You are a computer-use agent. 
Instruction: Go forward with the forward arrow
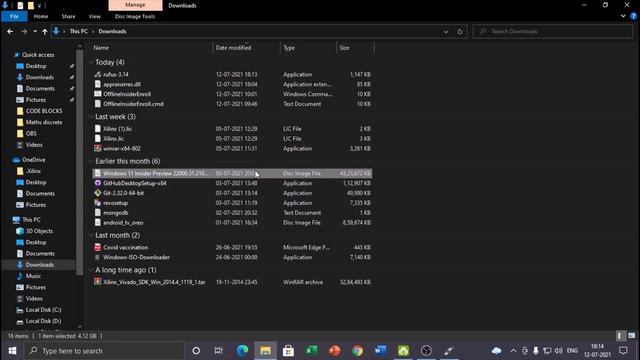point(24,31)
